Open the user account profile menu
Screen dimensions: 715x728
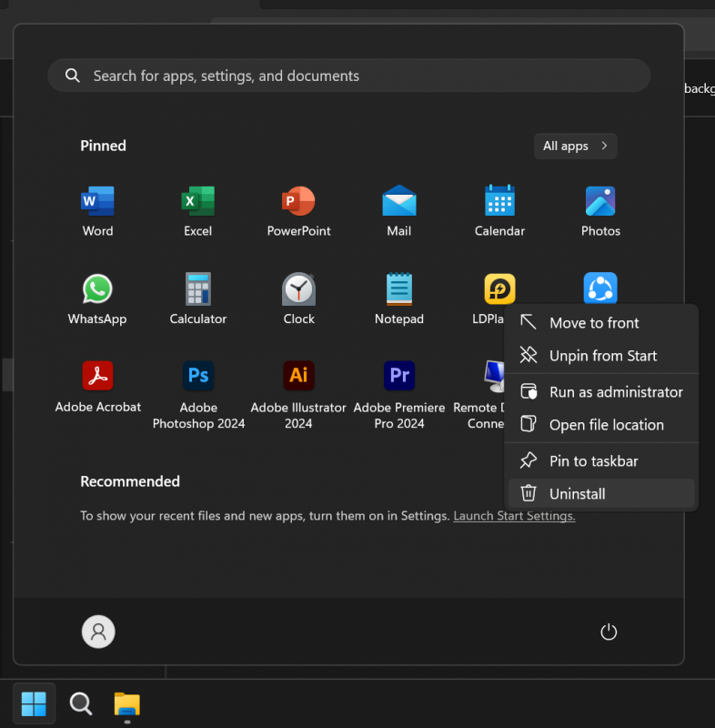98,632
